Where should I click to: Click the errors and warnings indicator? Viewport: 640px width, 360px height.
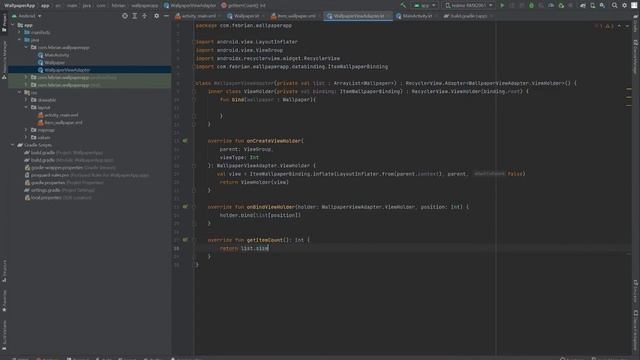604,26
